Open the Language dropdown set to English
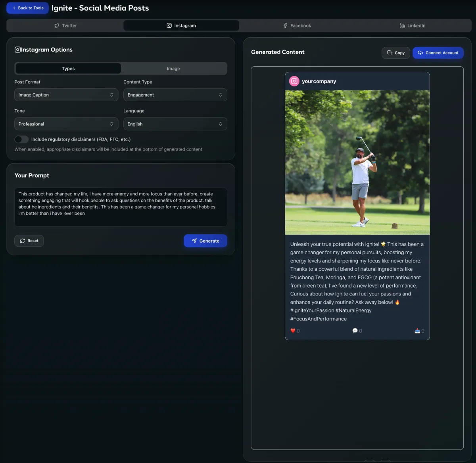The image size is (476, 463). click(x=175, y=124)
